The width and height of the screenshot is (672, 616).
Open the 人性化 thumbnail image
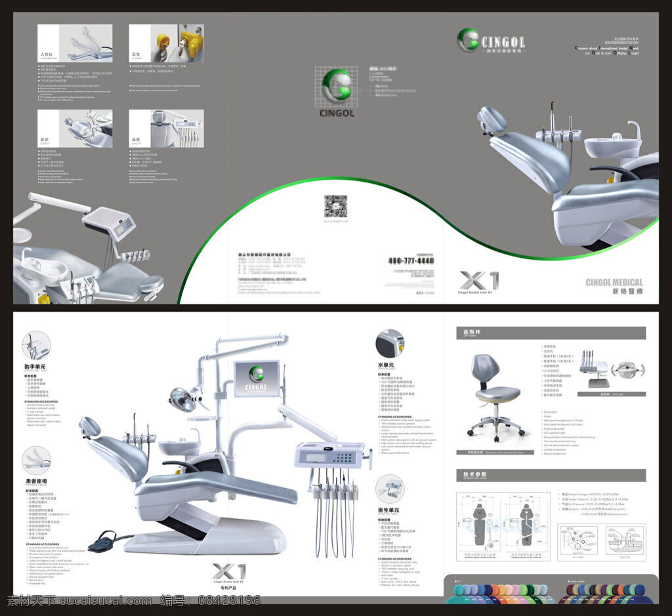pyautogui.click(x=75, y=43)
